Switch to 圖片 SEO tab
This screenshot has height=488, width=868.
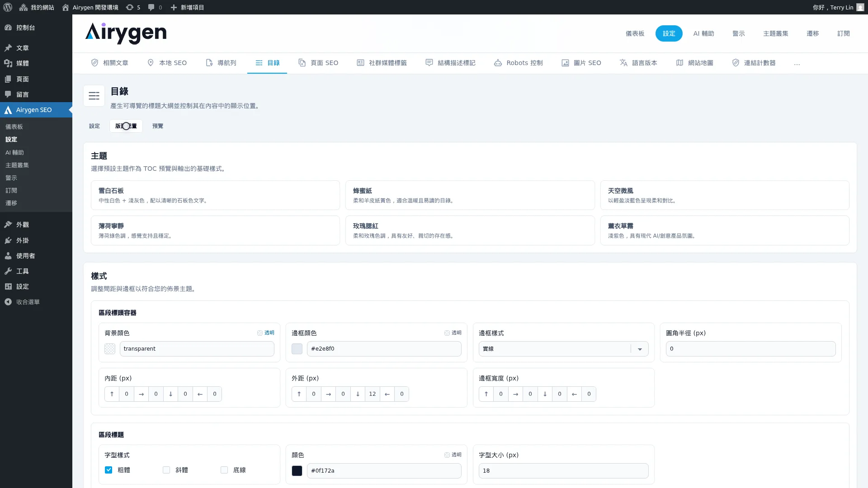point(581,63)
